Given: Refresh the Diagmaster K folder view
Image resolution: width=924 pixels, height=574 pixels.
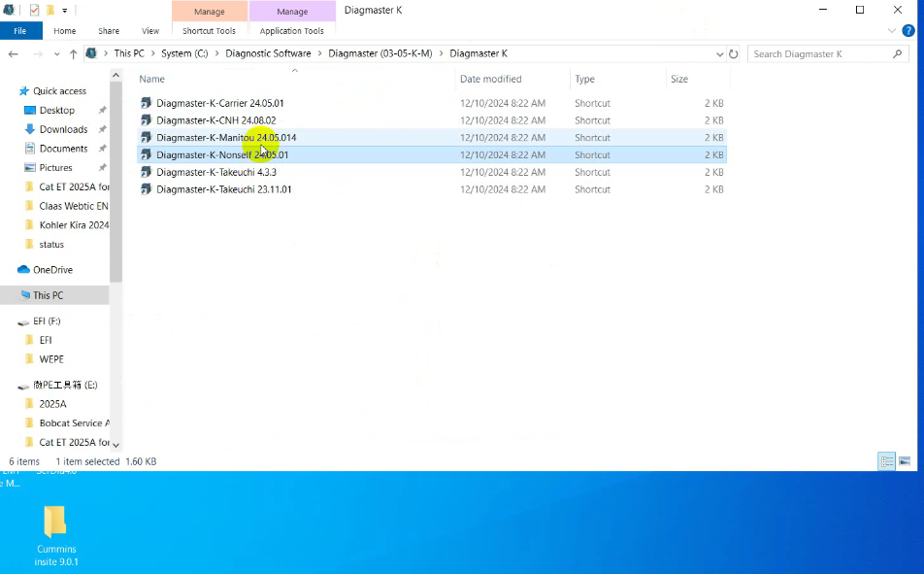Looking at the screenshot, I should 734,54.
